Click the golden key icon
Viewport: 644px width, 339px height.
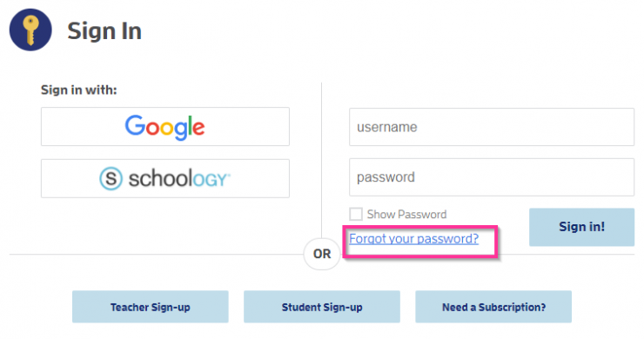pyautogui.click(x=30, y=30)
